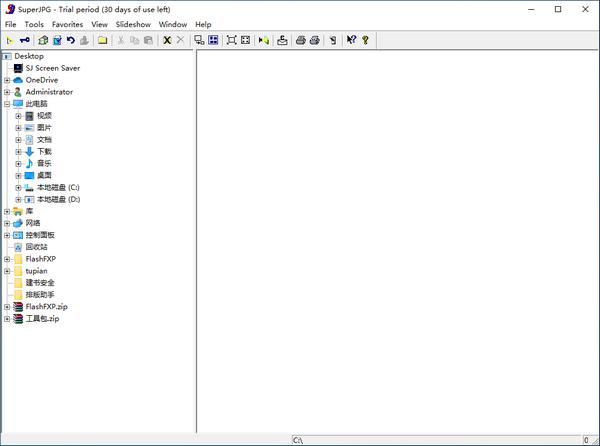Image resolution: width=600 pixels, height=446 pixels.
Task: Select the 库 libraries label
Action: pyautogui.click(x=29, y=211)
